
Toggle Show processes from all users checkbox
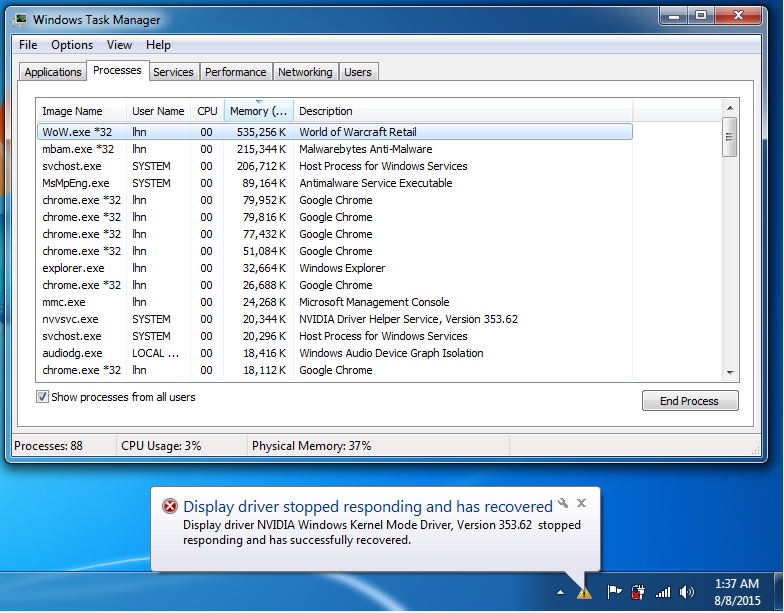coord(42,397)
